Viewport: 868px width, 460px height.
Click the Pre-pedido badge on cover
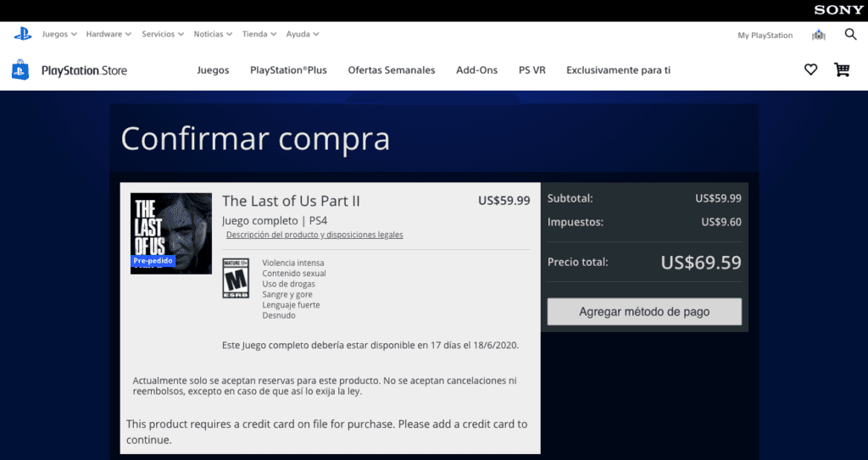tap(153, 261)
